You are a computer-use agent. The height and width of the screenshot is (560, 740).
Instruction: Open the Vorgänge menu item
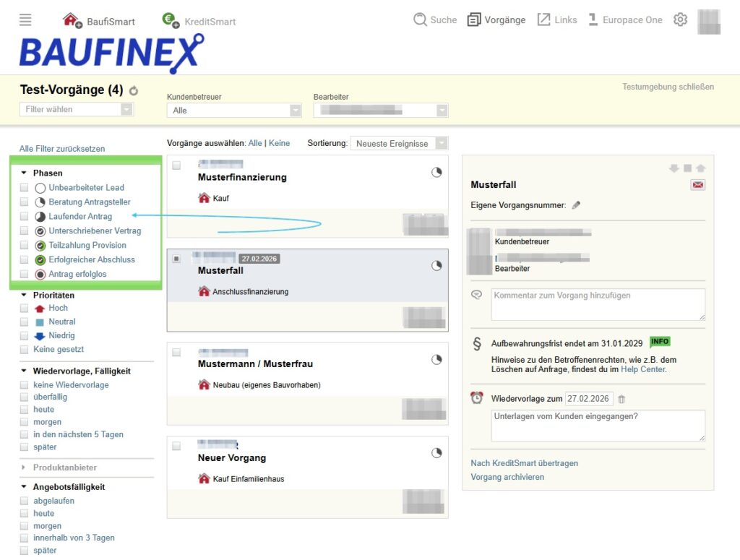coord(496,20)
